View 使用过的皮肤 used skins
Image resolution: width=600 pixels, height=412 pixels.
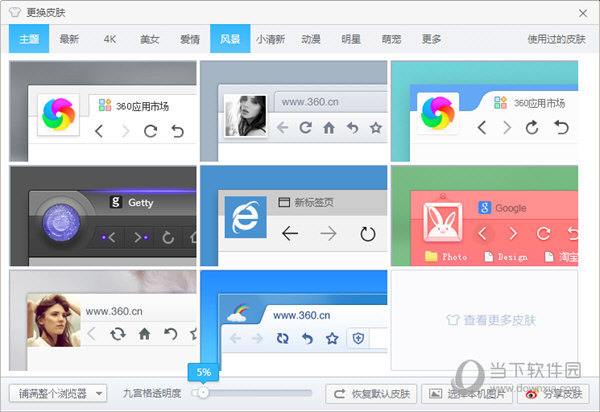(556, 39)
